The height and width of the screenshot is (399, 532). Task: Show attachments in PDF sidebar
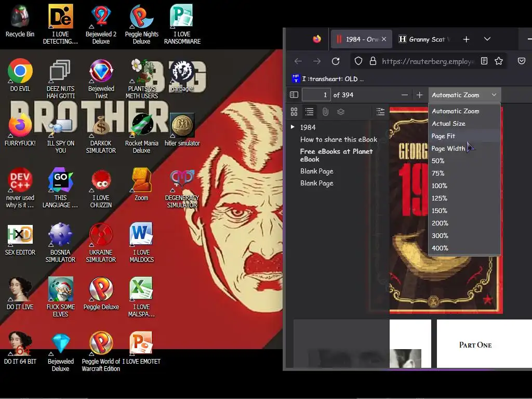click(325, 112)
